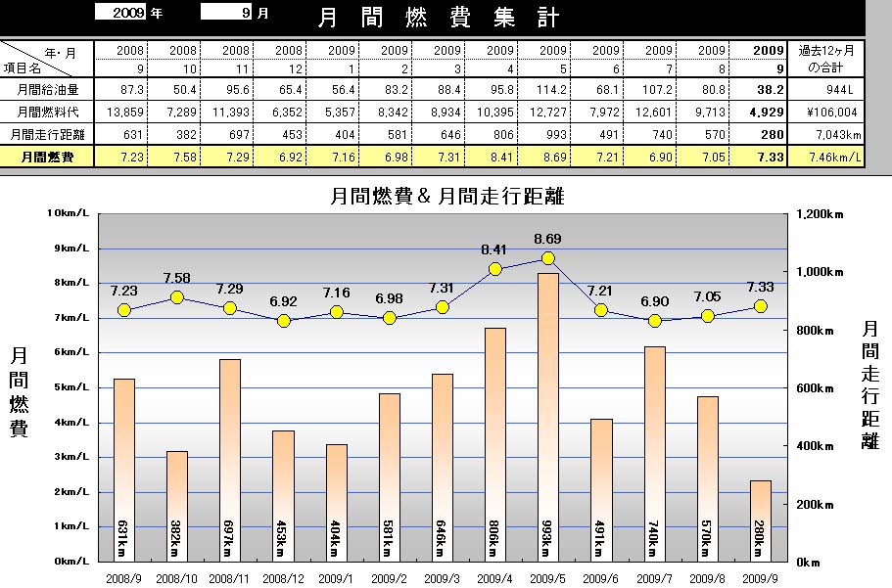This screenshot has height=588, width=892.
Task: Select the 月間燃料代 row header cell
Action: click(x=47, y=113)
